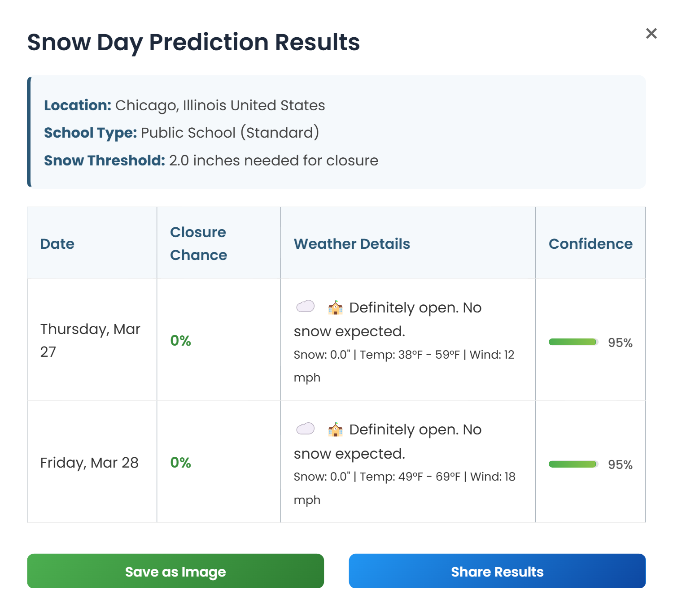The width and height of the screenshot is (673, 616).
Task: Click the Friday, Mar 28 date cell
Action: 89,463
